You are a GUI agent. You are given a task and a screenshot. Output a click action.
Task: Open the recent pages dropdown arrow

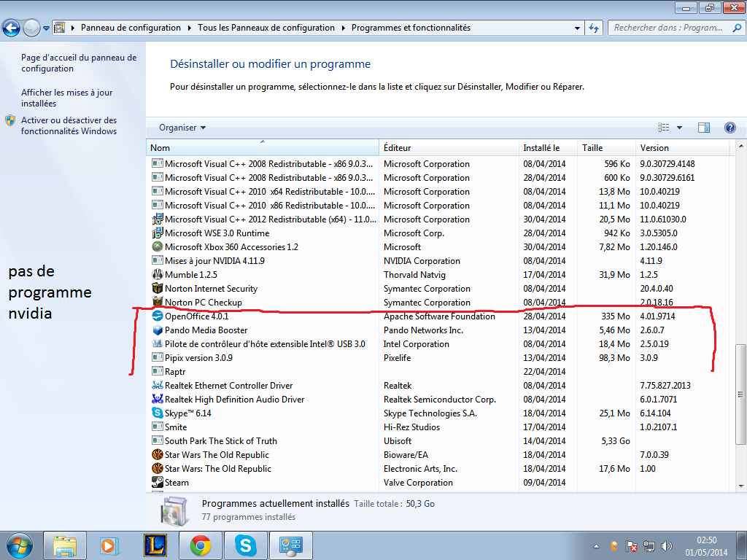point(46,28)
